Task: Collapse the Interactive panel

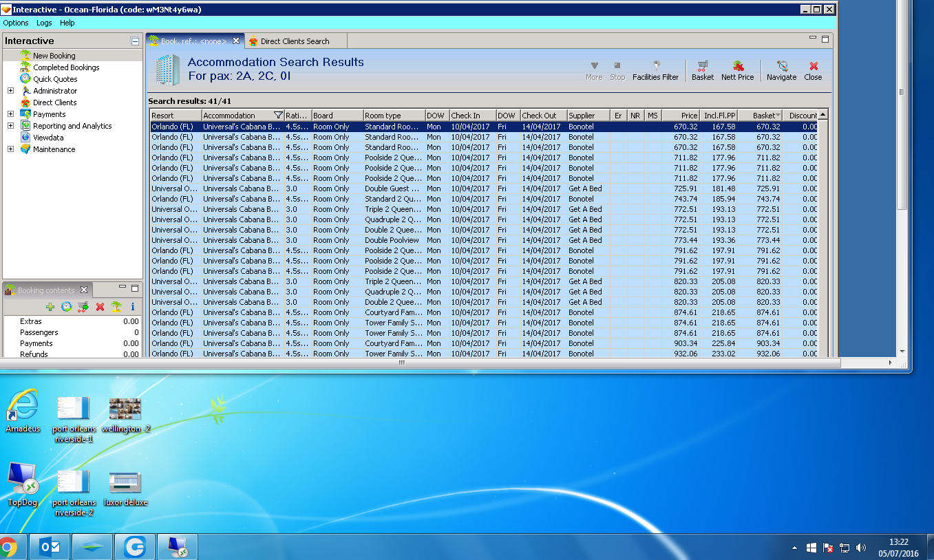Action: (135, 41)
